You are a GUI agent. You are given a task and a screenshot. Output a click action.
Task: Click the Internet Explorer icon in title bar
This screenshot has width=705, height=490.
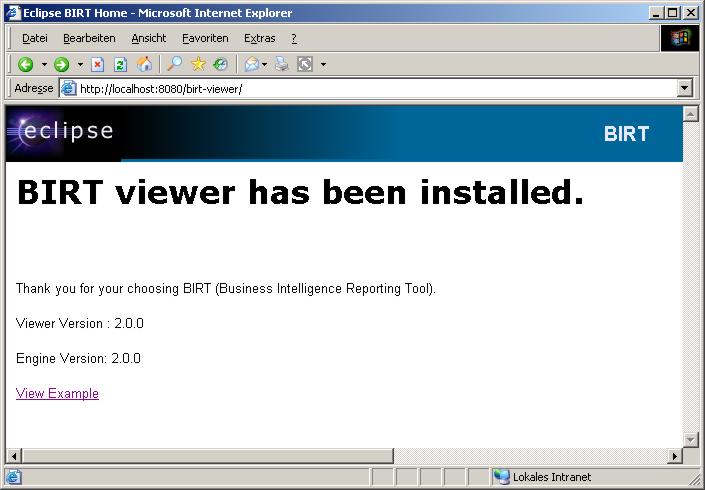[13, 13]
